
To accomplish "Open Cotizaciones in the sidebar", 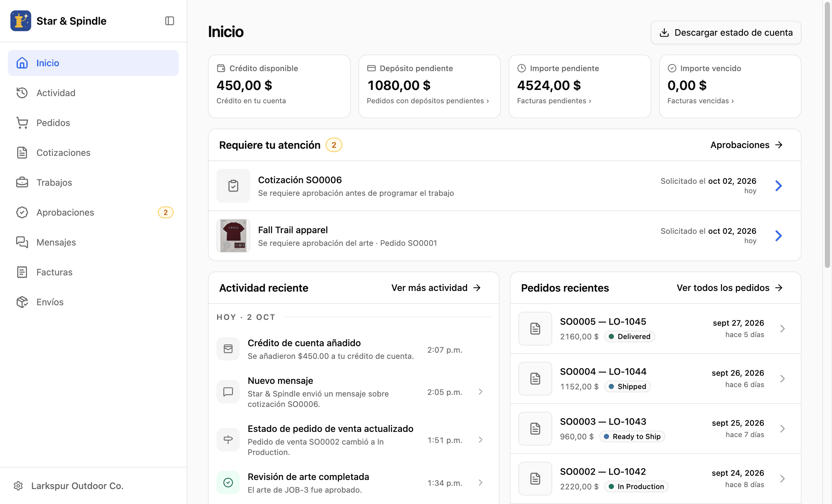I will coord(93,153).
